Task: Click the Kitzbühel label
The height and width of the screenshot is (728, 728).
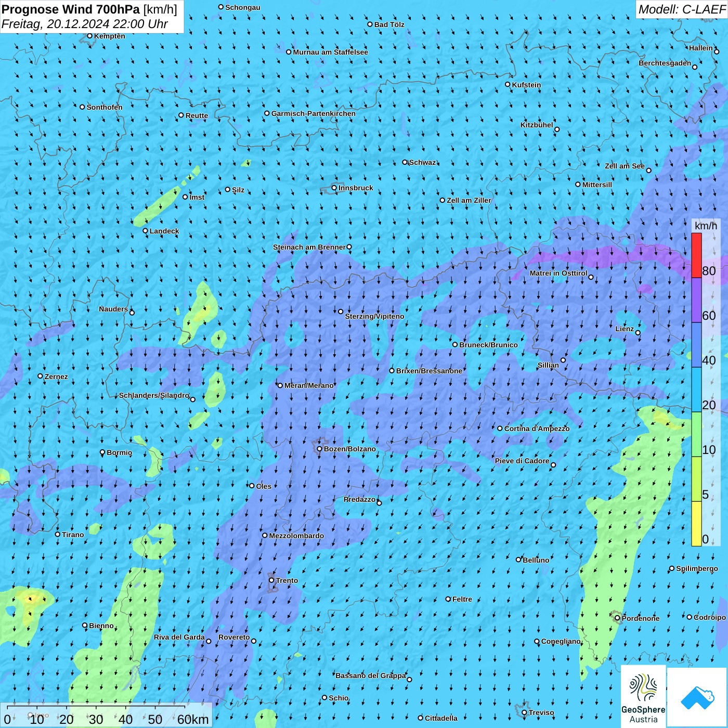Action: [537, 125]
